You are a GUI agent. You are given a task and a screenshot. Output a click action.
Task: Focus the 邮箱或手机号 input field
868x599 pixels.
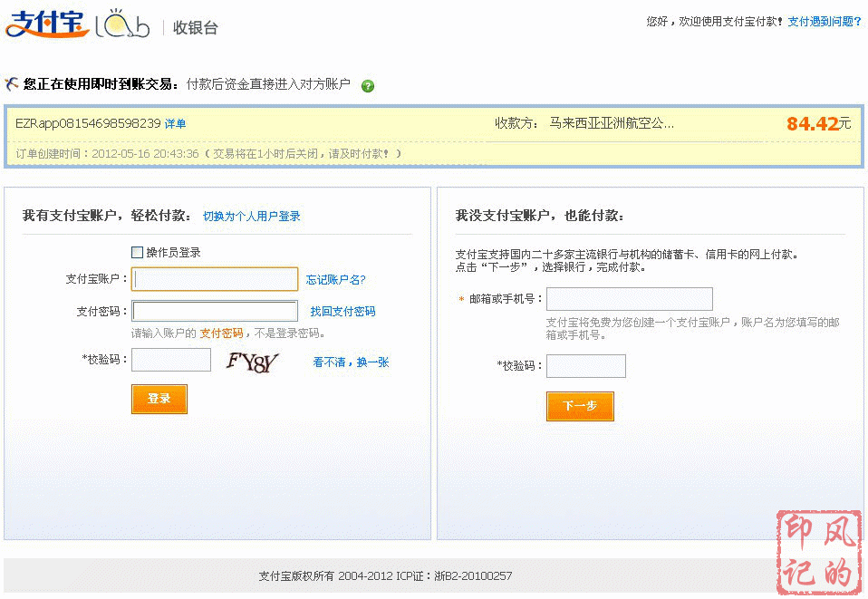point(630,299)
